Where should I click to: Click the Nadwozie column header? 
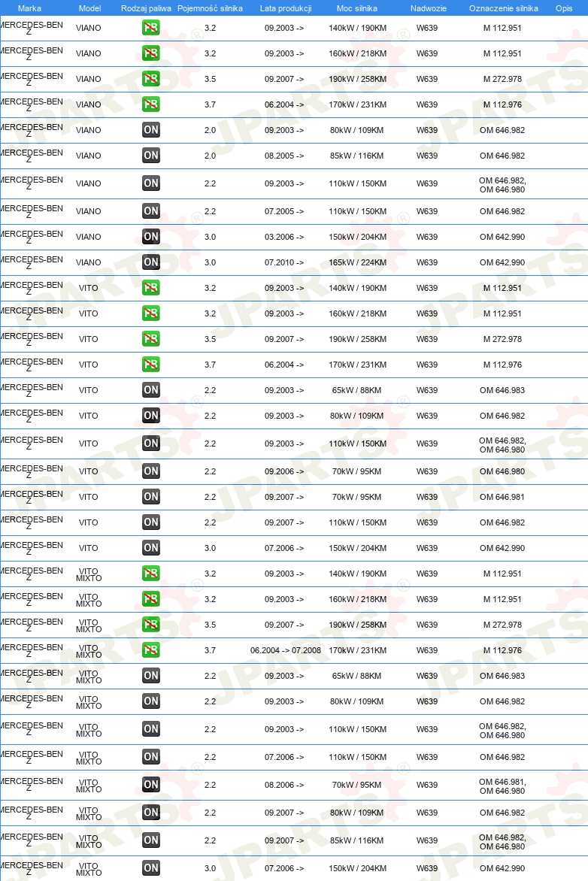[429, 8]
